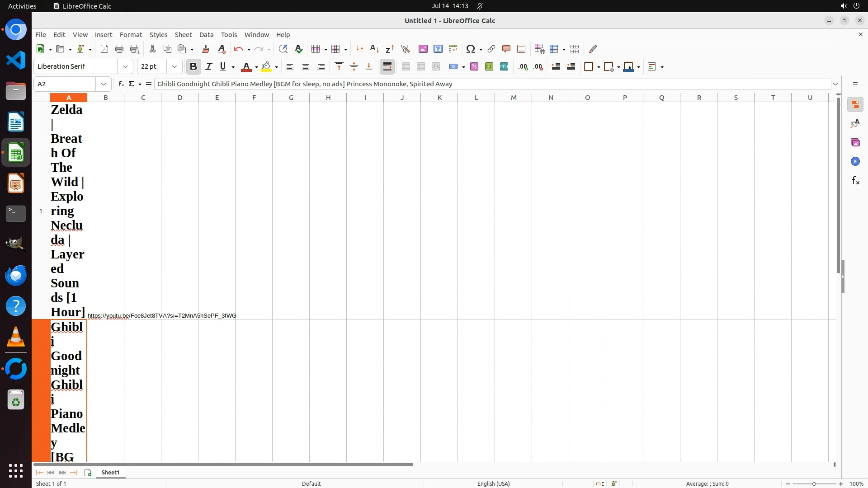This screenshot has width=868, height=488.
Task: Click the Insert Image icon
Action: click(423, 49)
